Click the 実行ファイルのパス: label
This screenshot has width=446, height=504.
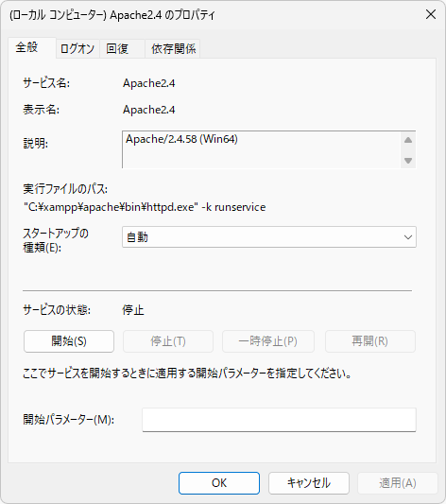click(x=65, y=189)
